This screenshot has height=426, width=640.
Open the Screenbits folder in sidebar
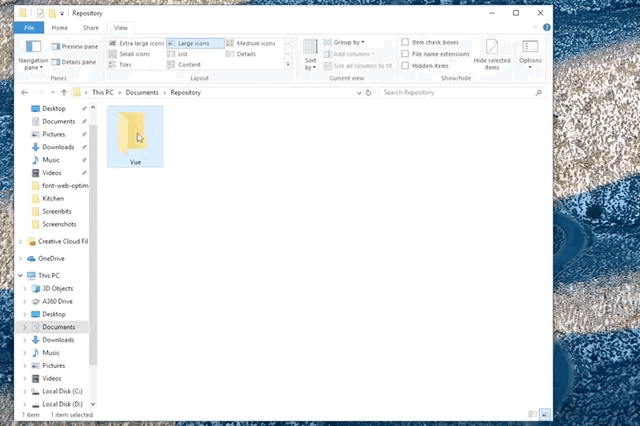coord(57,211)
